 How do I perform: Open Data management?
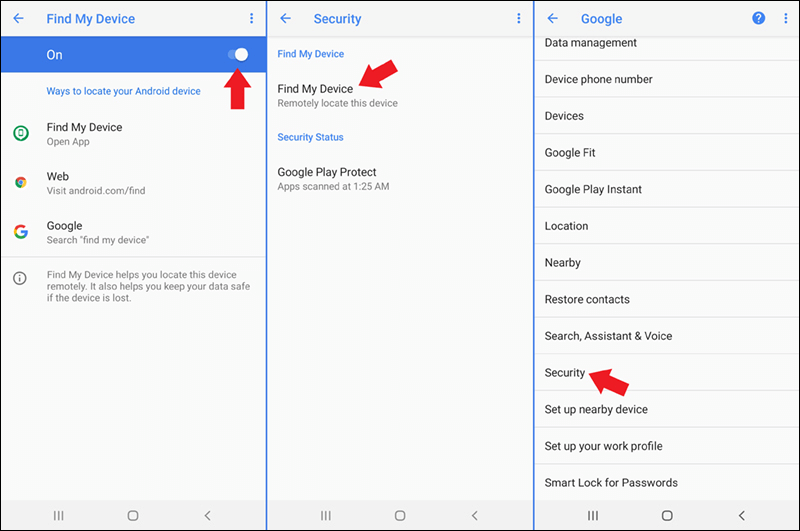pyautogui.click(x=667, y=46)
